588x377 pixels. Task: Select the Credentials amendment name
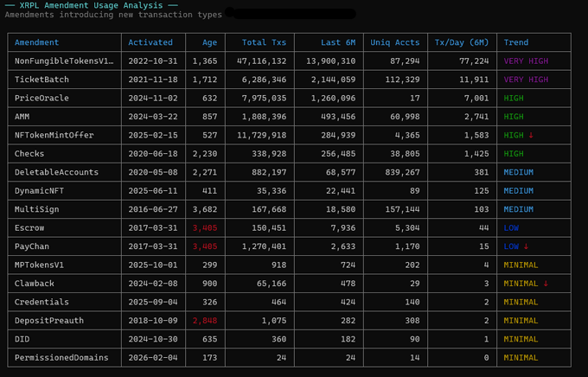point(42,302)
